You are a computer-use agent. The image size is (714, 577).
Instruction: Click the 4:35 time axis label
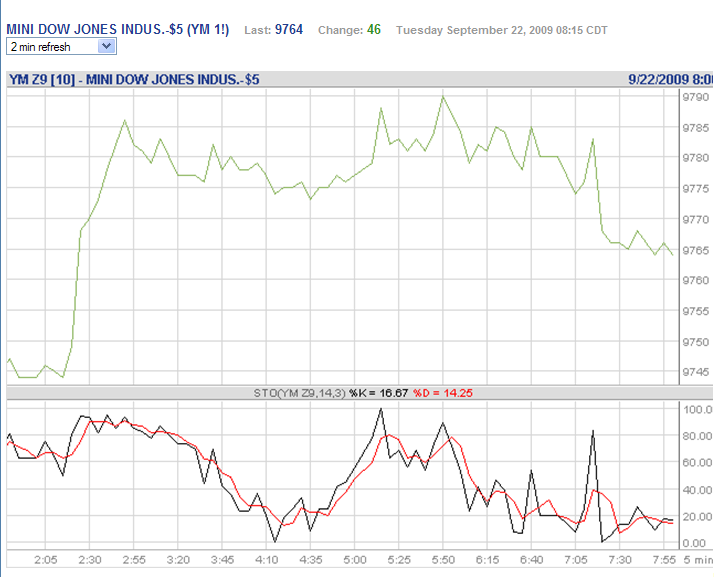311,560
